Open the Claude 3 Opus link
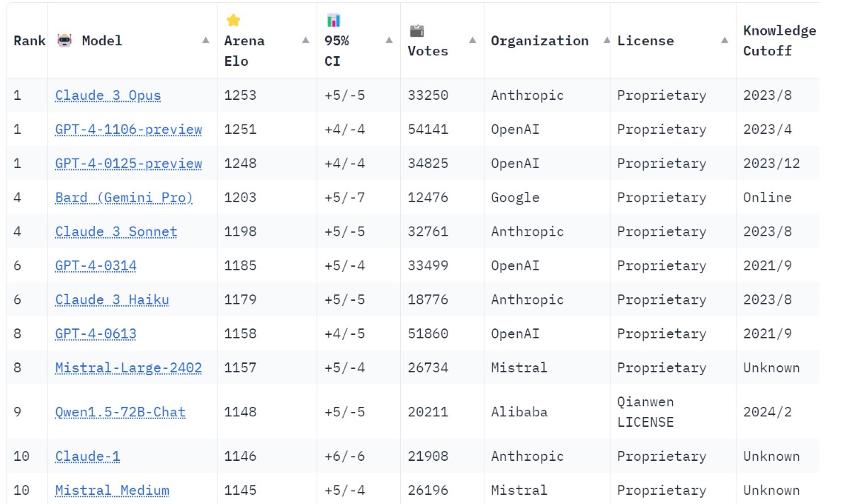This screenshot has width=850, height=504. [x=108, y=96]
